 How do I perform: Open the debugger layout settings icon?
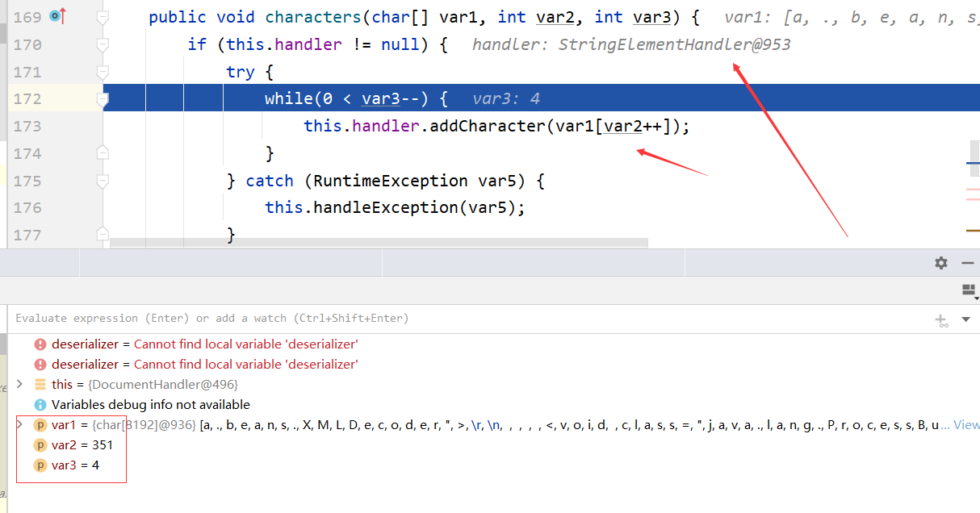970,290
